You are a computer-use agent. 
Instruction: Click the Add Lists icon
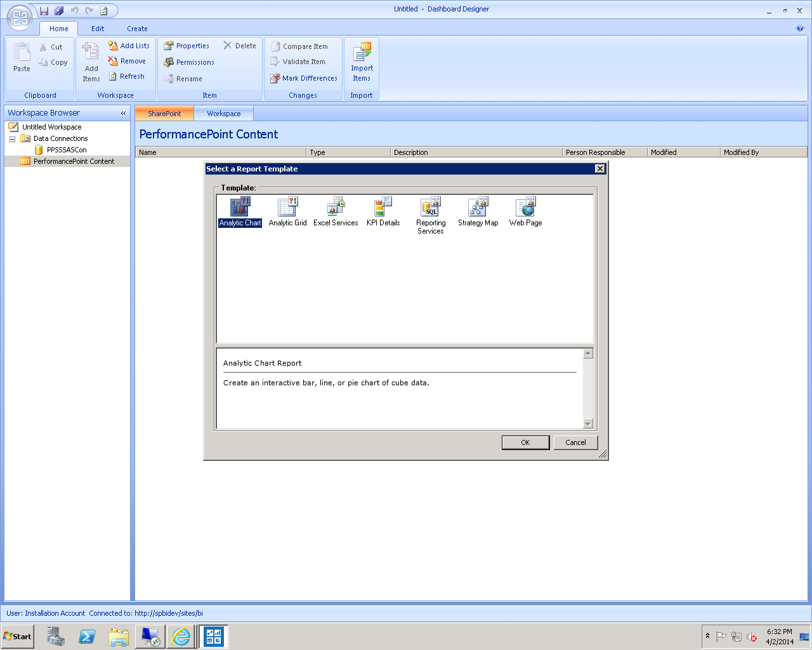129,45
